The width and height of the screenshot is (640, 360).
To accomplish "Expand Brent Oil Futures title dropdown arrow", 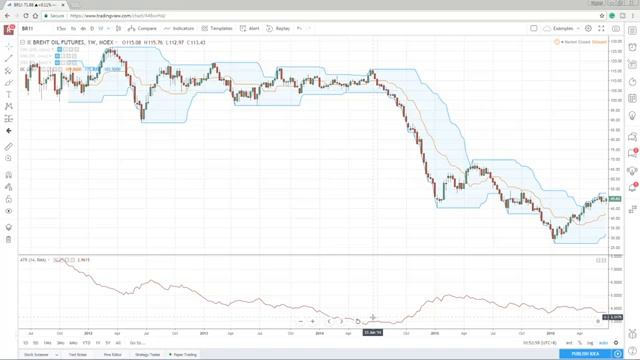I will [x=116, y=42].
